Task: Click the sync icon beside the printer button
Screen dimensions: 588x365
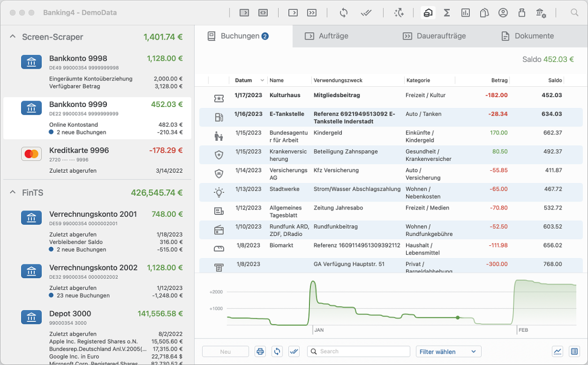Action: 277,351
